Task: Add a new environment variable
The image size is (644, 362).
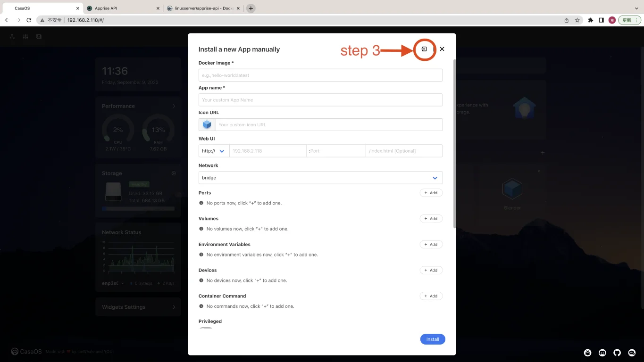Action: click(431, 245)
